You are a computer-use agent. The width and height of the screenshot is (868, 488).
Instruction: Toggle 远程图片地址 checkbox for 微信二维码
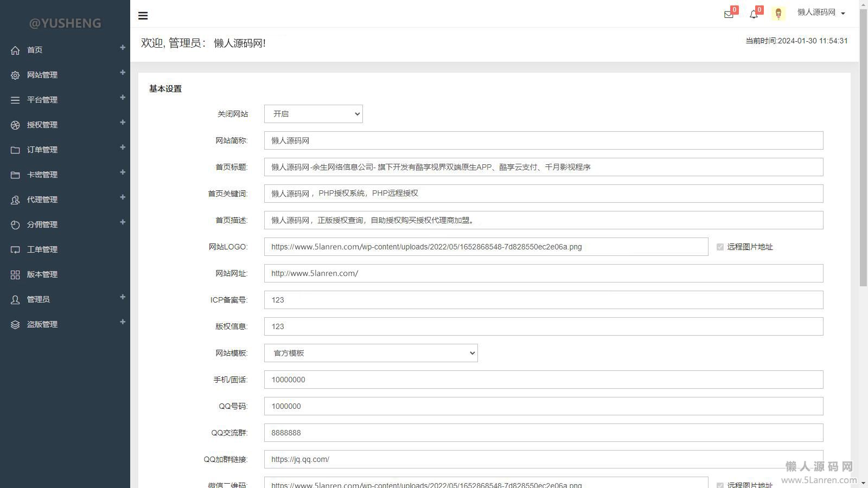point(720,485)
